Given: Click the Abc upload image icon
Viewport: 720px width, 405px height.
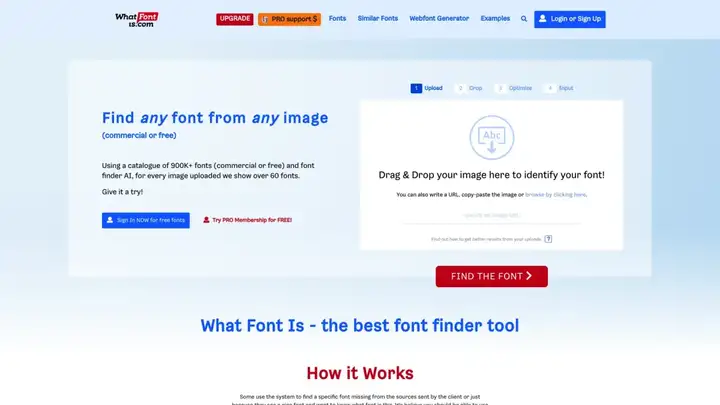Looking at the screenshot, I should pyautogui.click(x=491, y=137).
